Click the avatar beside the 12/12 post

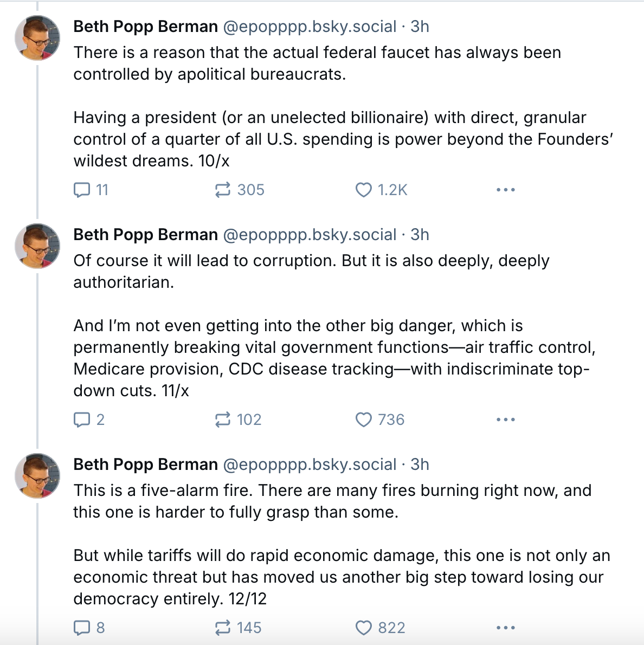click(37, 475)
